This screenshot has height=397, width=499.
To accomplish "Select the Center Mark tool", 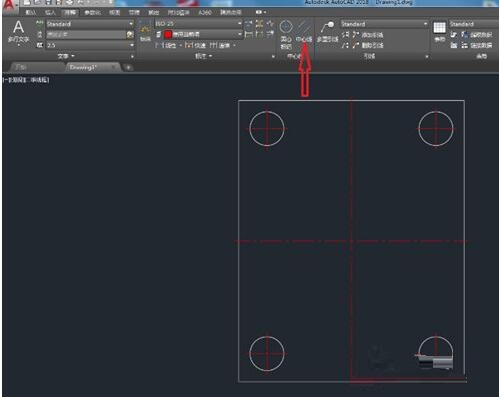I will click(286, 35).
